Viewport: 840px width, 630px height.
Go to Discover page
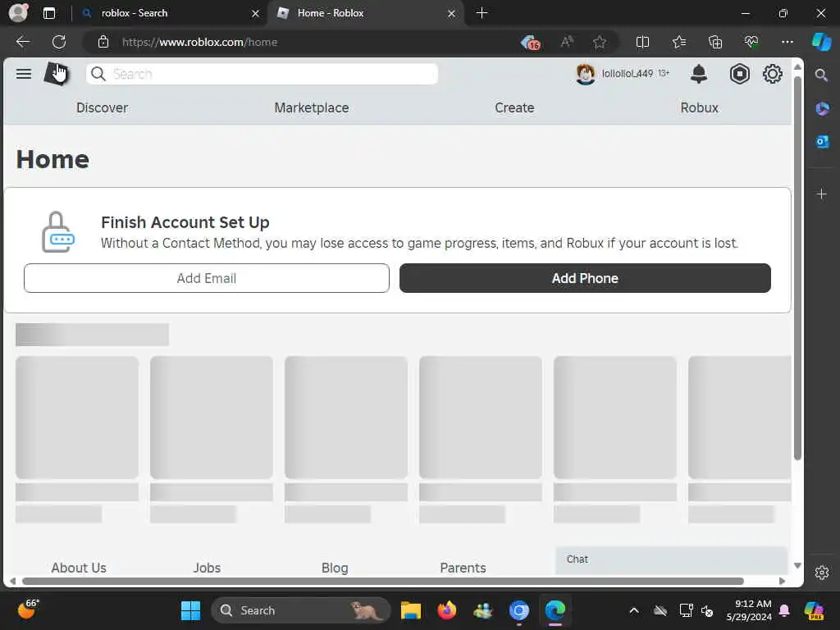[x=102, y=107]
